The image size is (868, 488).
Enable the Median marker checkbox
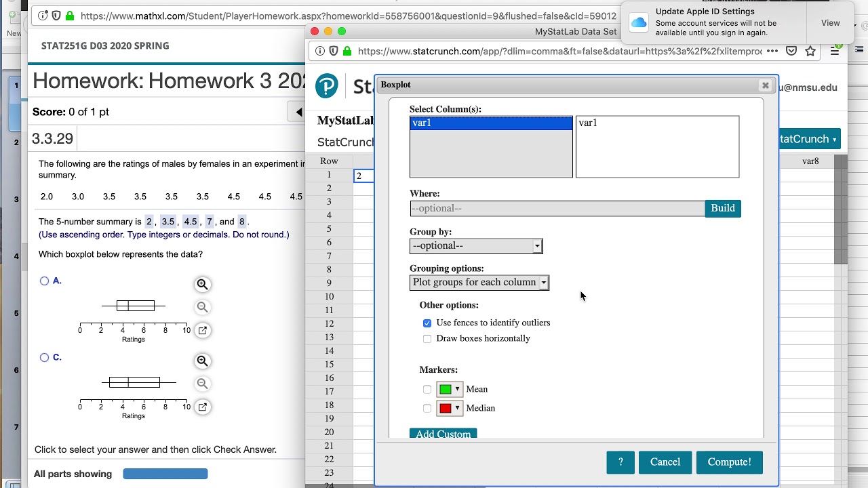click(x=427, y=409)
